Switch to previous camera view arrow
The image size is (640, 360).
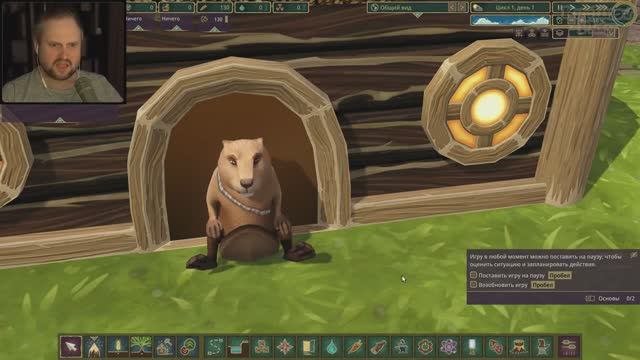452,7
